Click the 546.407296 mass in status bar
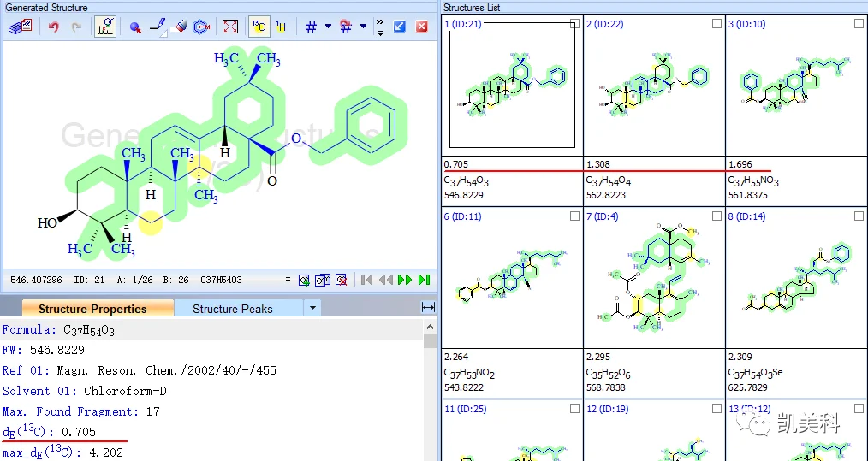Viewport: 868px width, 461px height. click(36, 280)
